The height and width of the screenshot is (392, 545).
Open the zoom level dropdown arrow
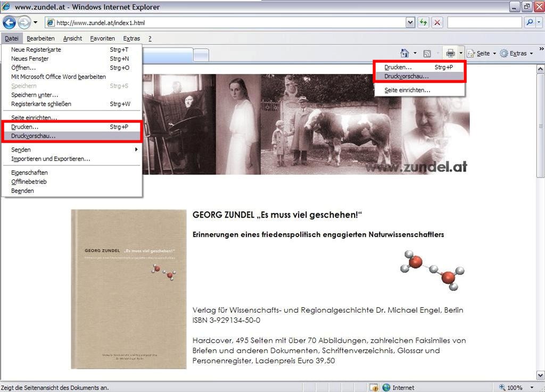532,388
